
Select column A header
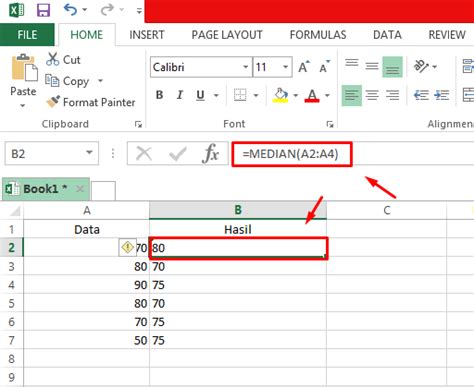[x=87, y=210]
